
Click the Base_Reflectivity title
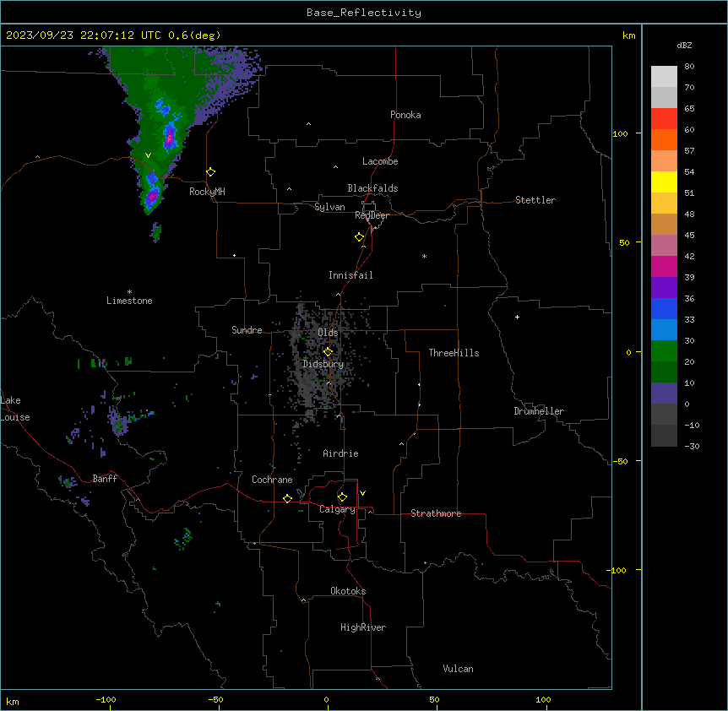364,13
